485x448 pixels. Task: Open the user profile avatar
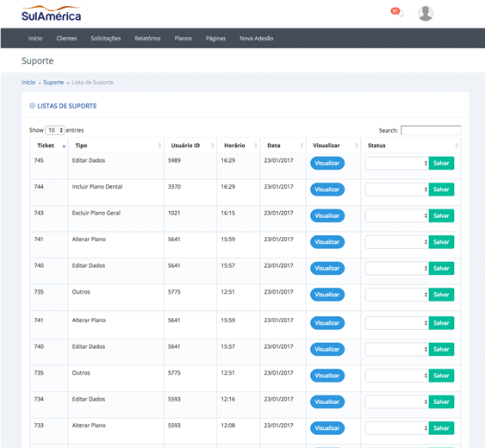(426, 14)
